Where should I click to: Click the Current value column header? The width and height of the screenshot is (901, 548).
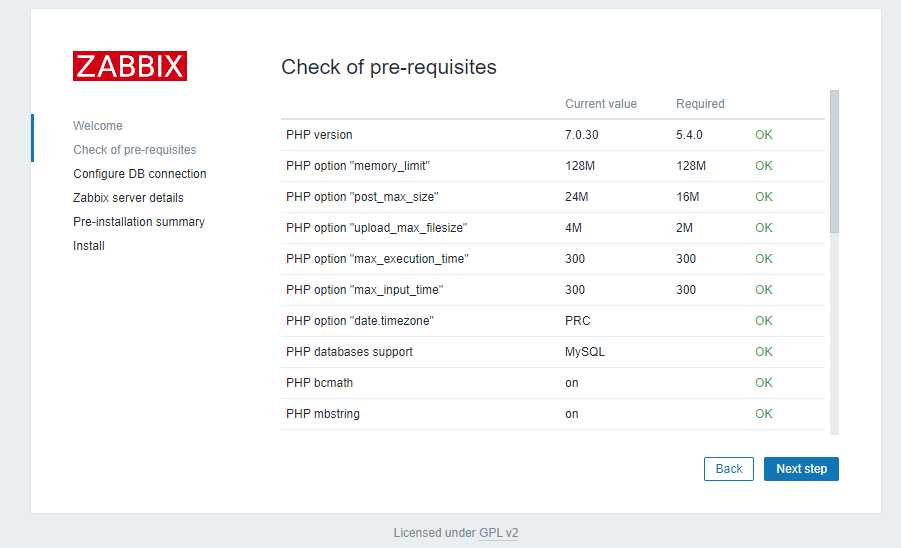(x=600, y=104)
